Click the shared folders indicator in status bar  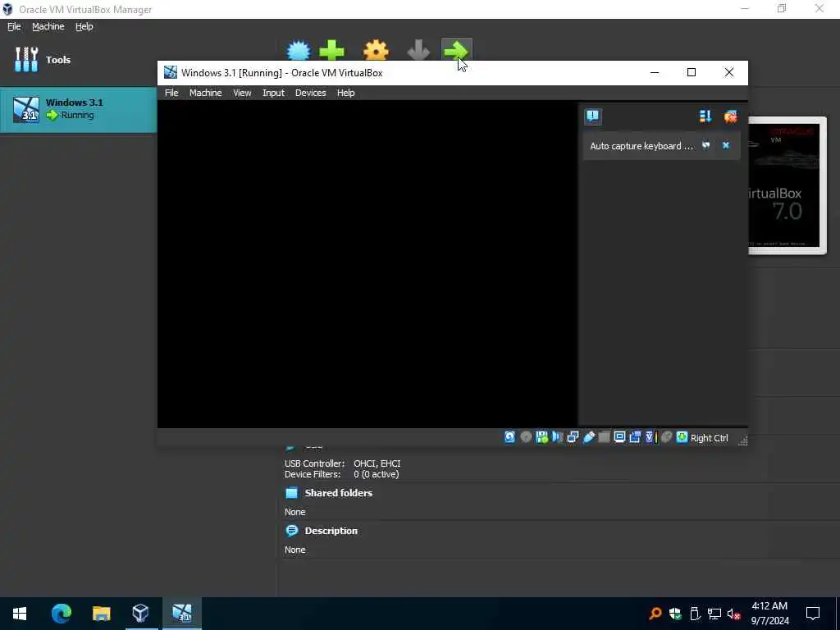(604, 437)
